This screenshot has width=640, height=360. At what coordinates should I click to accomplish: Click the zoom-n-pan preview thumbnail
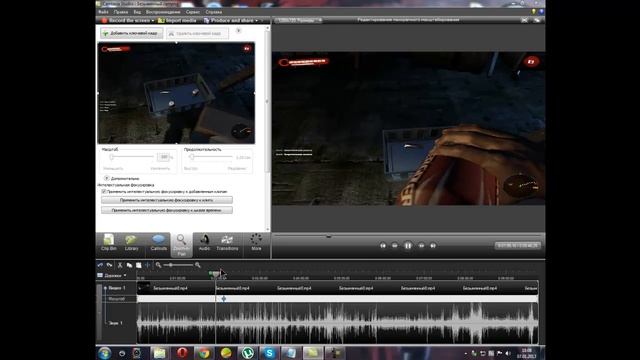(x=176, y=93)
